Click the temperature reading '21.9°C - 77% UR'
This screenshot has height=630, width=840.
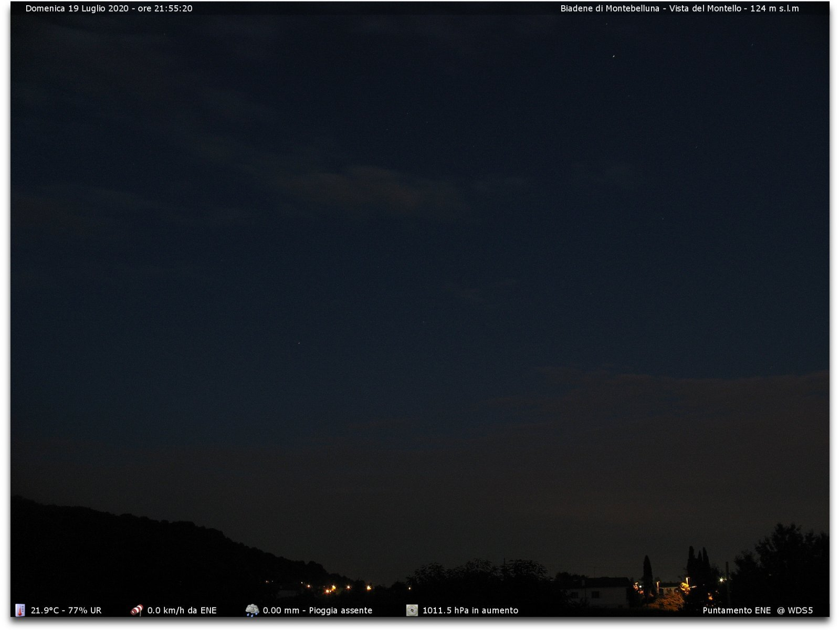click(66, 611)
